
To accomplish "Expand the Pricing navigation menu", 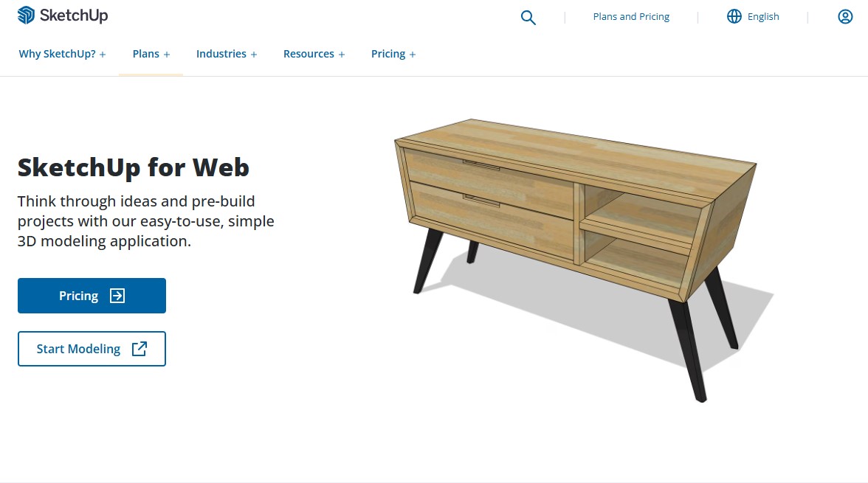I will coord(393,55).
